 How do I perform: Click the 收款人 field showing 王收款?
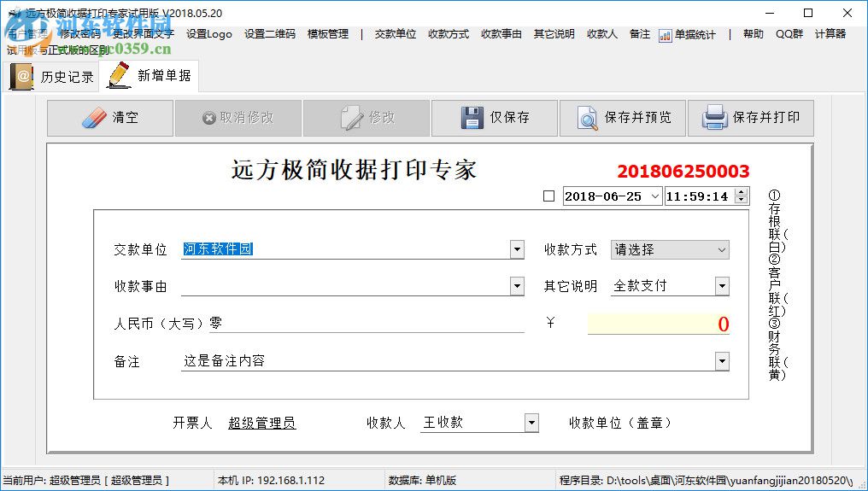pos(472,423)
